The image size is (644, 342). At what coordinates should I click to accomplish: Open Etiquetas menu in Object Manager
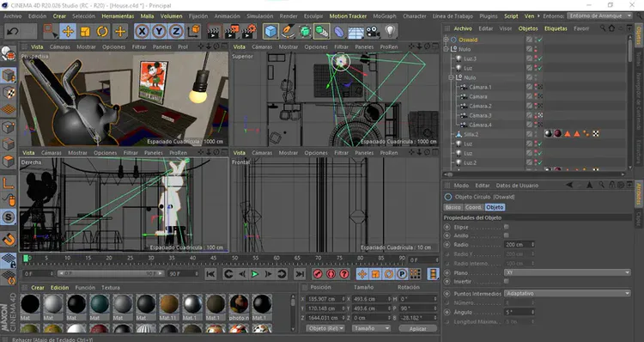tap(556, 28)
